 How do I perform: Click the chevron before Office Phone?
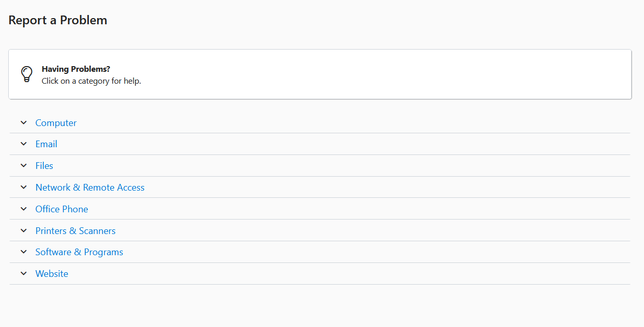click(23, 209)
